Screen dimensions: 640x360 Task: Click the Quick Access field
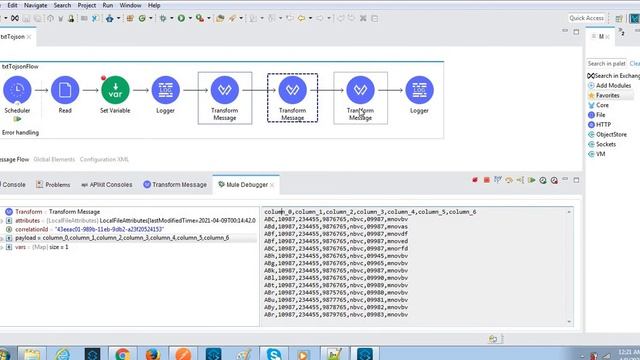586,18
